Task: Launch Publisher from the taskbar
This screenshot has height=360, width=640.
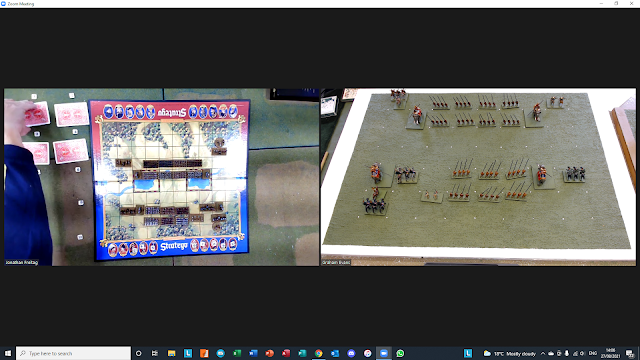Action: 302,353
